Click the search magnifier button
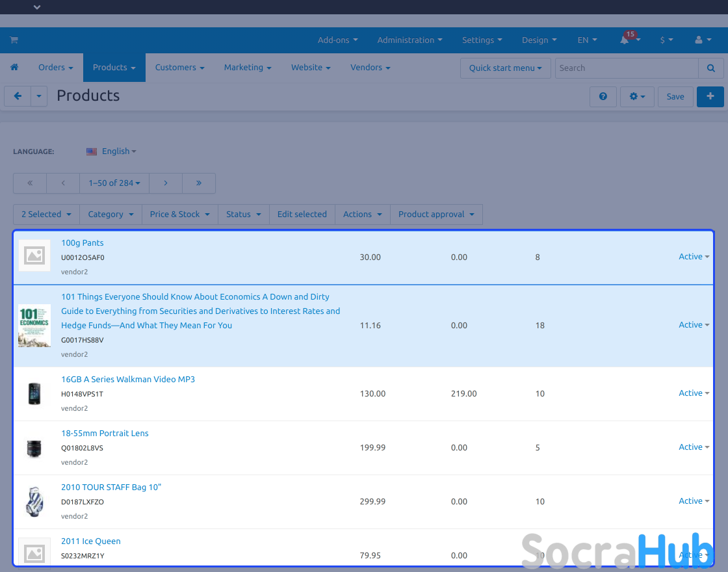 (710, 68)
